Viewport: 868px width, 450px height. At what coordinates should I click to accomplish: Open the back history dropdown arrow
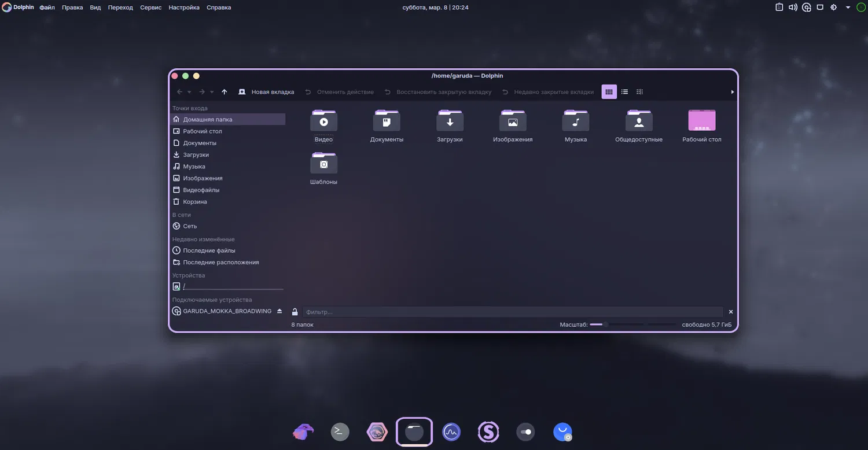click(x=189, y=92)
